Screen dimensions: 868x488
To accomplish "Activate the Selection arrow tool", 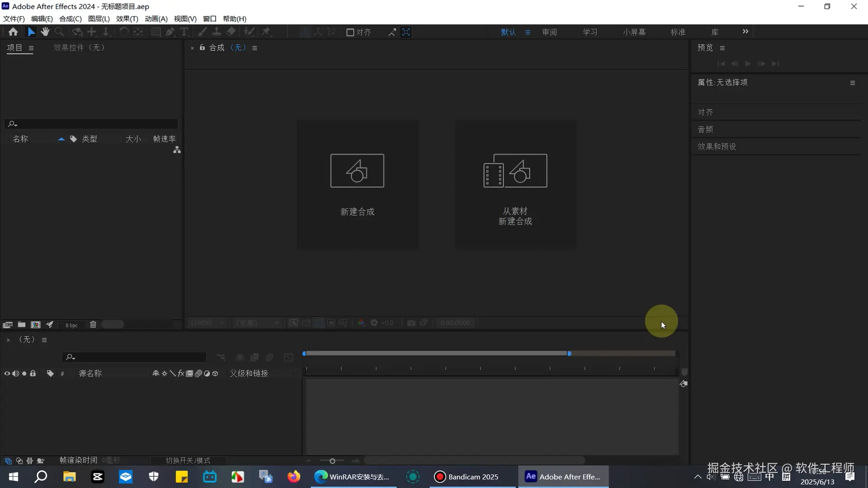I will coord(31,32).
